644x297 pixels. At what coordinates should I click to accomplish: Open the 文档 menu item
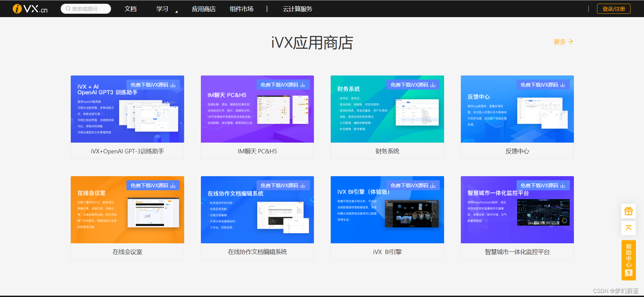coord(130,9)
